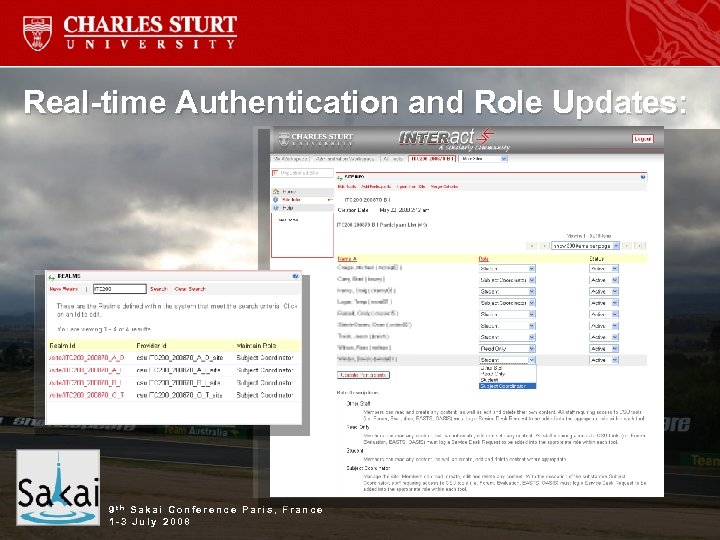Sort participants by the Role column

(484, 259)
